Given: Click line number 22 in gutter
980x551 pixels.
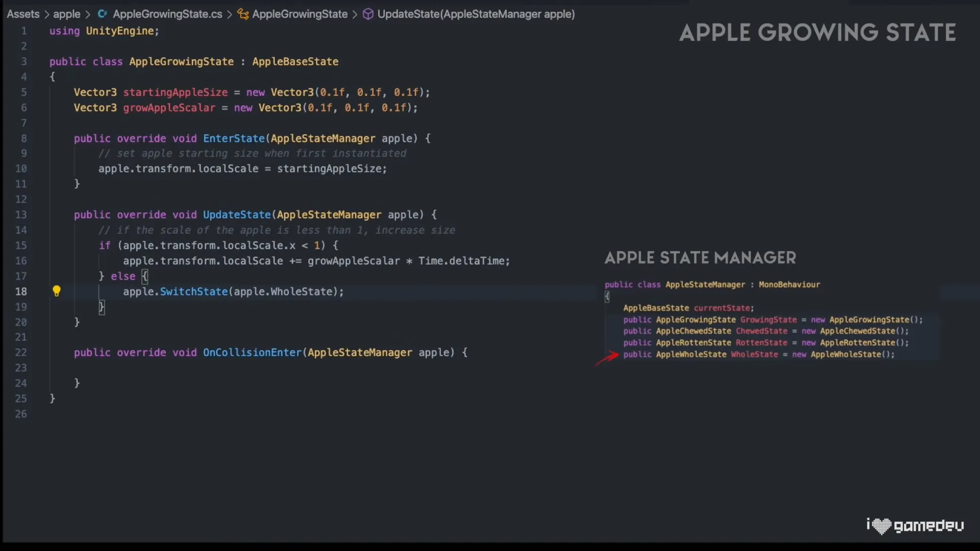Looking at the screenshot, I should [21, 353].
